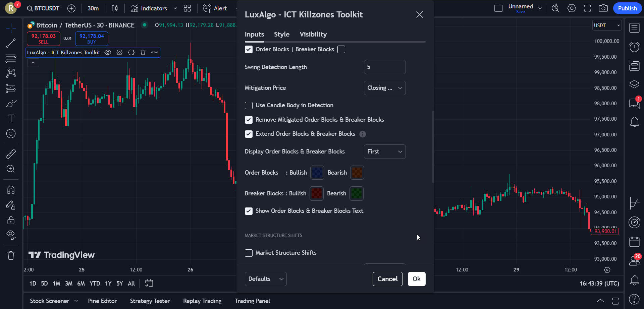The image size is (644, 309).
Task: Select the 1D time range
Action: pyautogui.click(x=33, y=284)
